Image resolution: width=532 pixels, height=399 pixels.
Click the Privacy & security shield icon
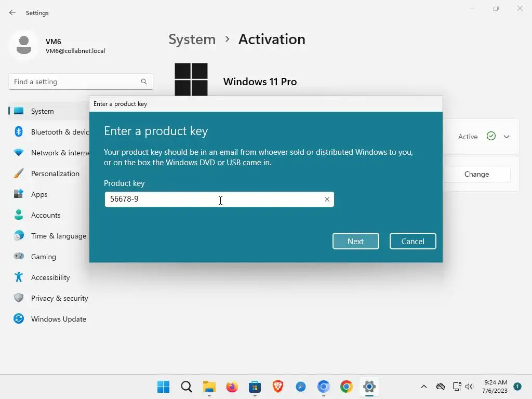19,298
